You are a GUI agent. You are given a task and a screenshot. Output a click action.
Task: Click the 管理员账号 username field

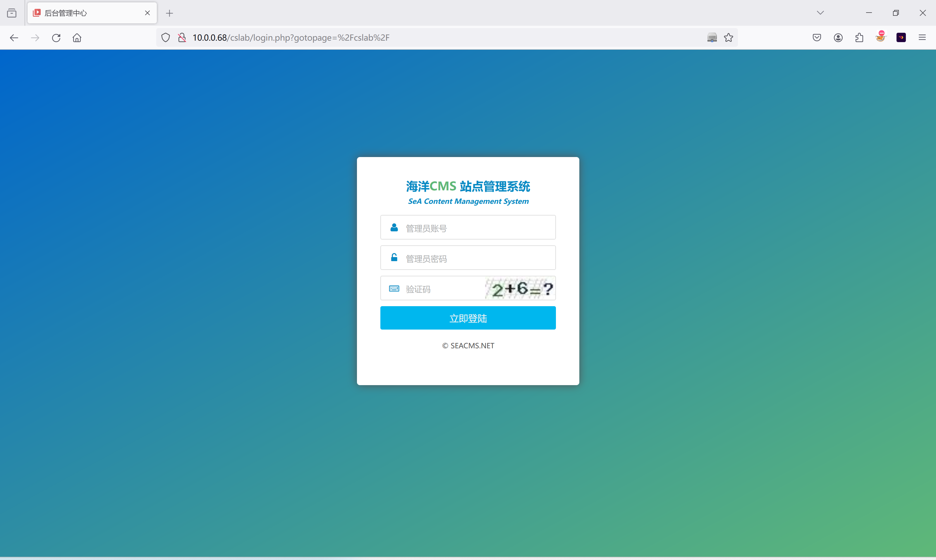point(468,228)
